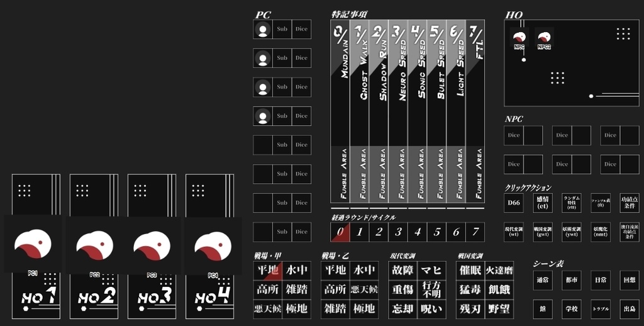
Task: Roll the ファンブル表 (ft) table
Action: pyautogui.click(x=601, y=203)
